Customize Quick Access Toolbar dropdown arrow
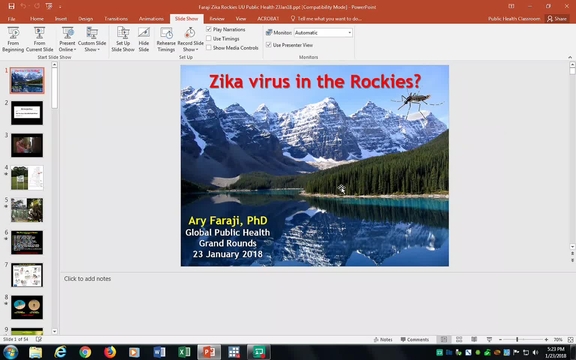This screenshot has height=360, width=576. click(x=60, y=7)
